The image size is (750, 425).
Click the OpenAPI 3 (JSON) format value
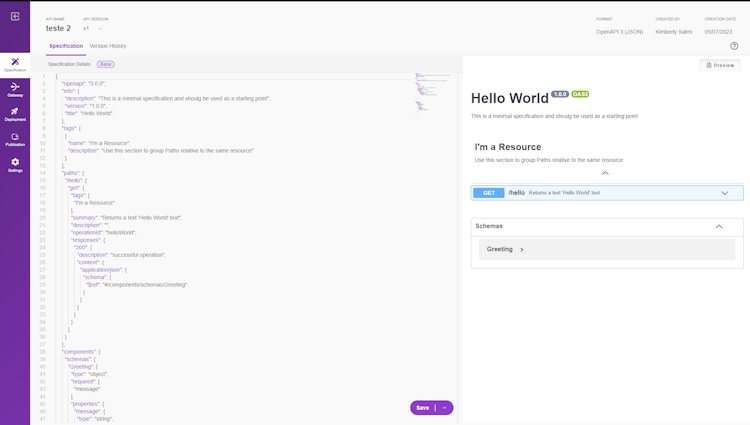click(619, 32)
